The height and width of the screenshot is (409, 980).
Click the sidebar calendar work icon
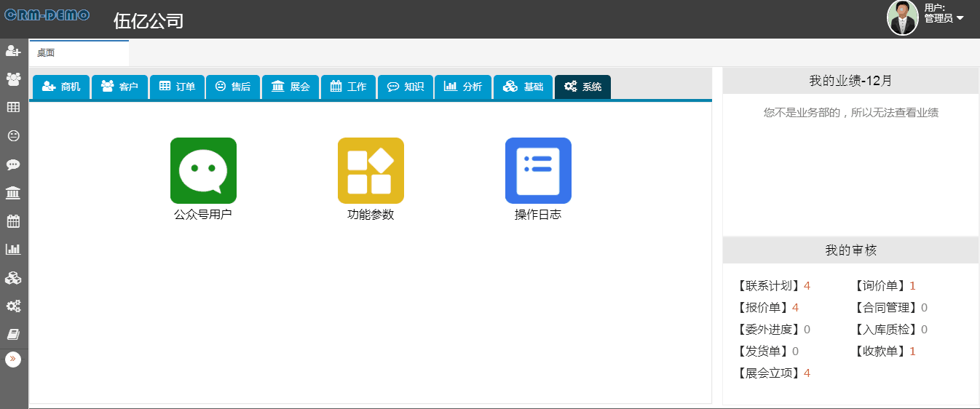[13, 221]
